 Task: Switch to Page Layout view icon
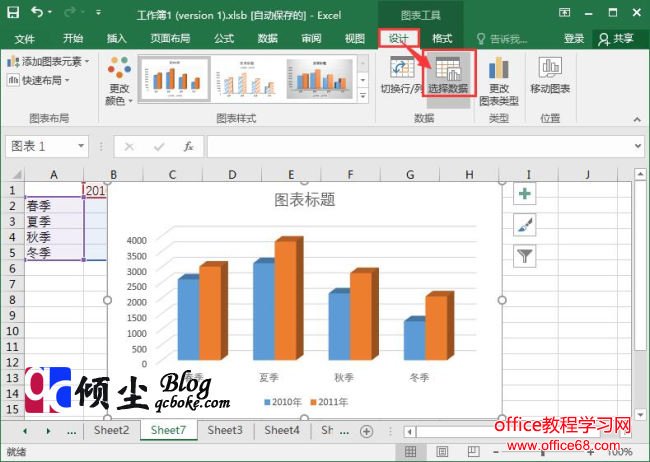click(x=442, y=451)
